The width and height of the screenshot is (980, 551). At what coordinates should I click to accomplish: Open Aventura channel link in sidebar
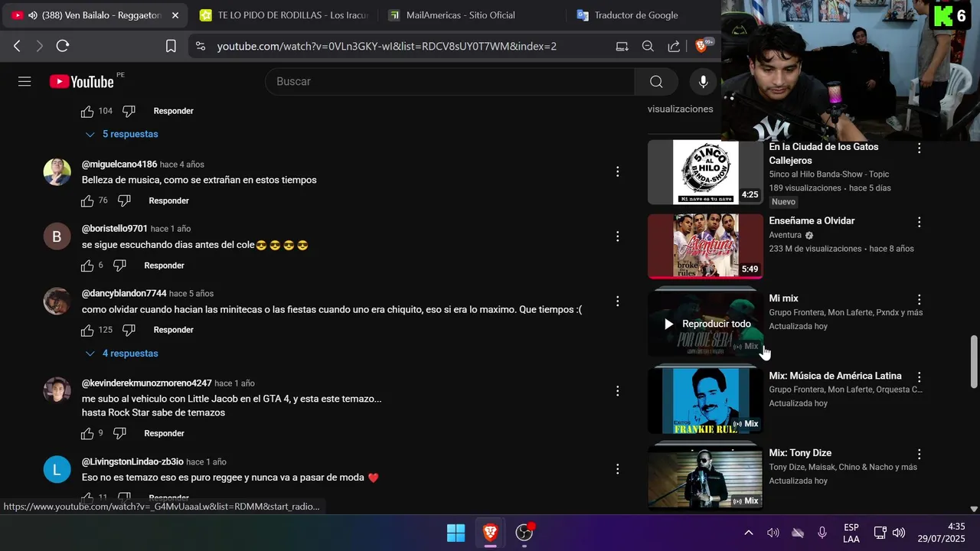pyautogui.click(x=786, y=235)
